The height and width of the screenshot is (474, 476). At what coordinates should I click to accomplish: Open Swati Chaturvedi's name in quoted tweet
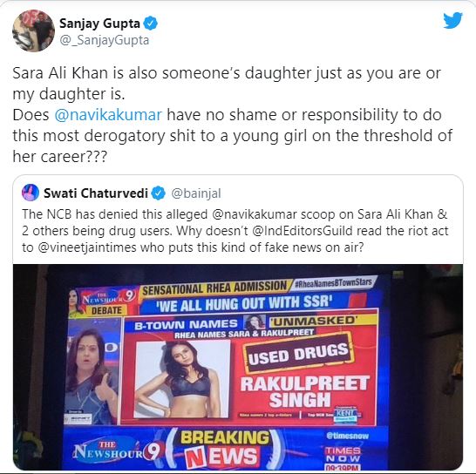pos(96,193)
